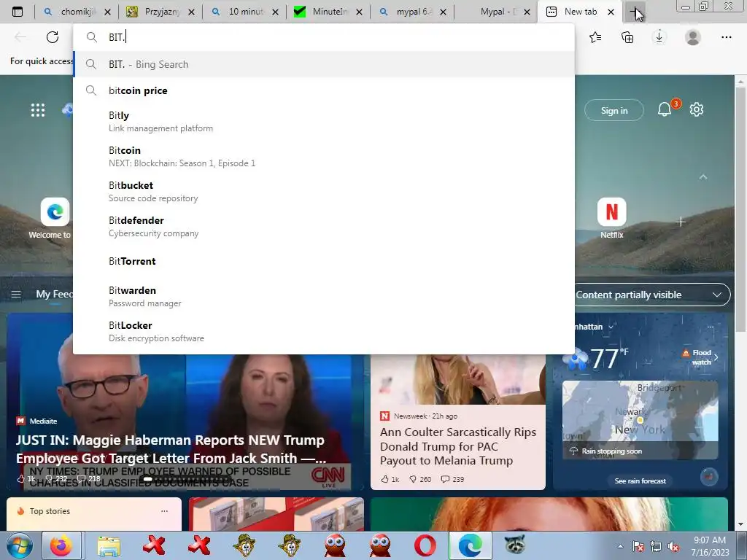The height and width of the screenshot is (560, 747).
Task: Click the Sign in button
Action: tap(614, 111)
